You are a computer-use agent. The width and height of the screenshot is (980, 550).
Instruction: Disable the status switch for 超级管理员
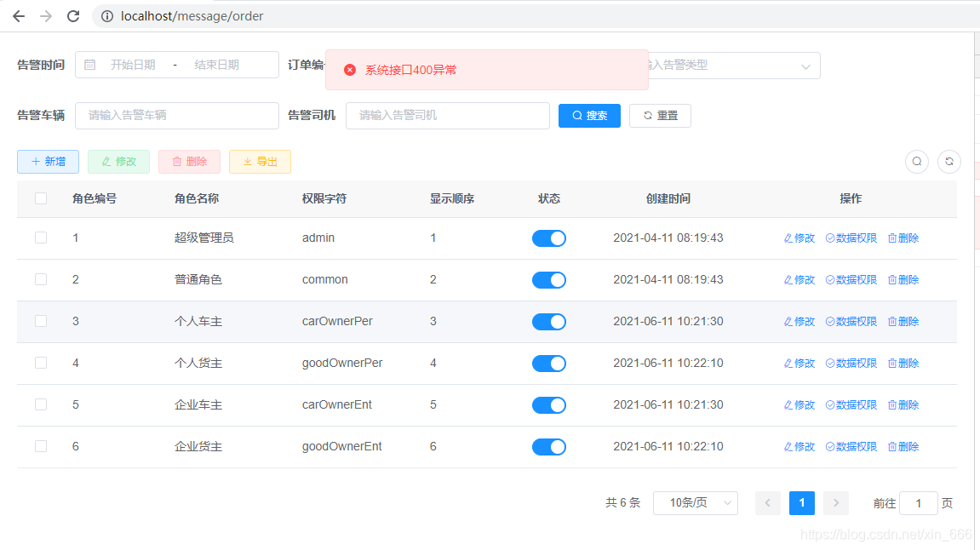coord(549,238)
